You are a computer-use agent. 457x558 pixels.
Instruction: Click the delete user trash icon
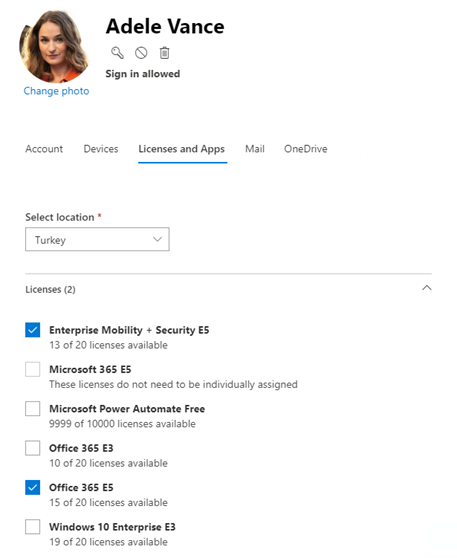click(164, 53)
